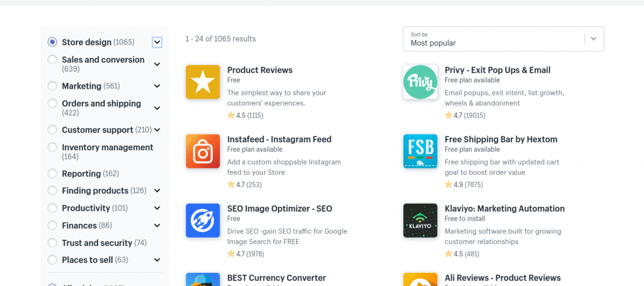The height and width of the screenshot is (286, 644).
Task: Collapse the Store design subcategory chevron
Action: (x=157, y=42)
